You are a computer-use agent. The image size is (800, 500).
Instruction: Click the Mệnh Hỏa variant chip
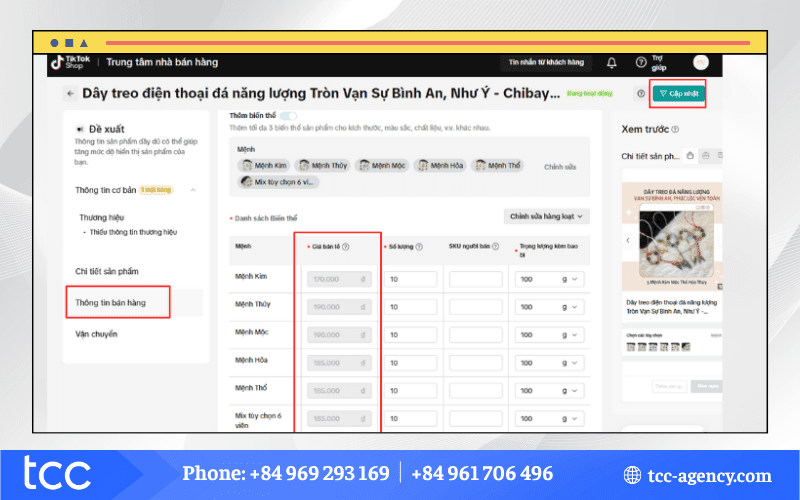(x=440, y=165)
